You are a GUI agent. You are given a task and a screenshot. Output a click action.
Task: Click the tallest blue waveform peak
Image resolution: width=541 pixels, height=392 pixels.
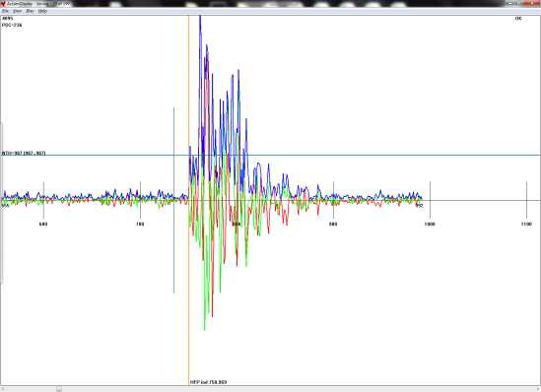coord(200,18)
